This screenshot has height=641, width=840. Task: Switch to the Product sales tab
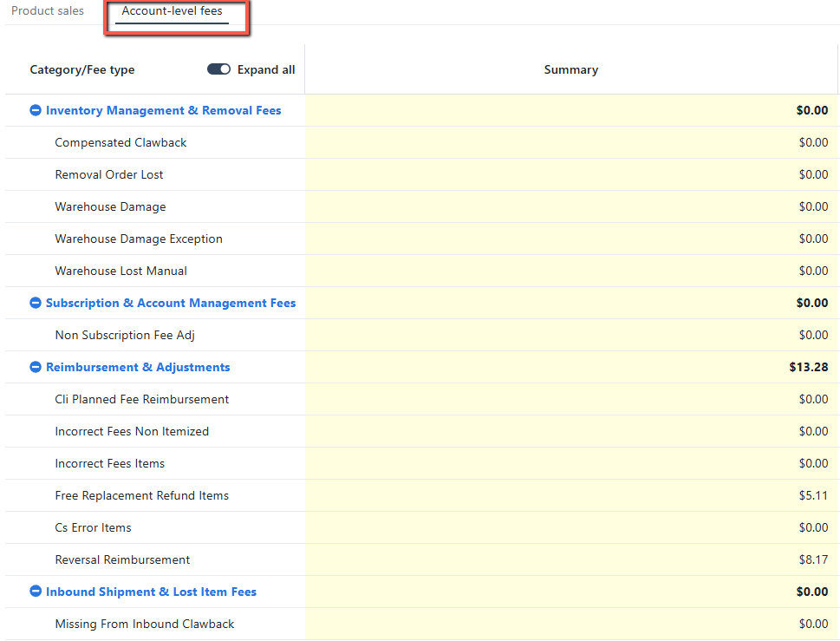(48, 10)
